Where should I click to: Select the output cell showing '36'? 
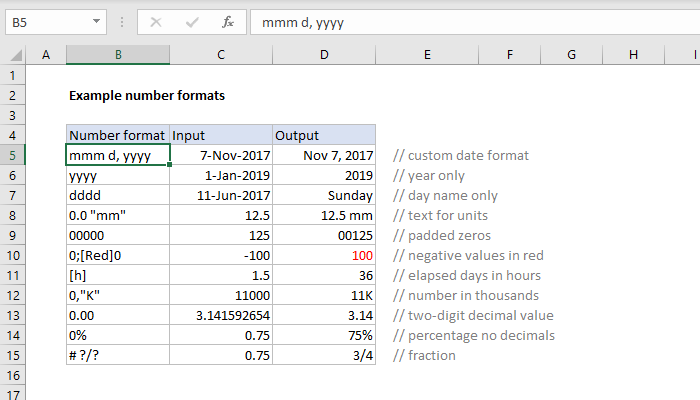tap(324, 275)
